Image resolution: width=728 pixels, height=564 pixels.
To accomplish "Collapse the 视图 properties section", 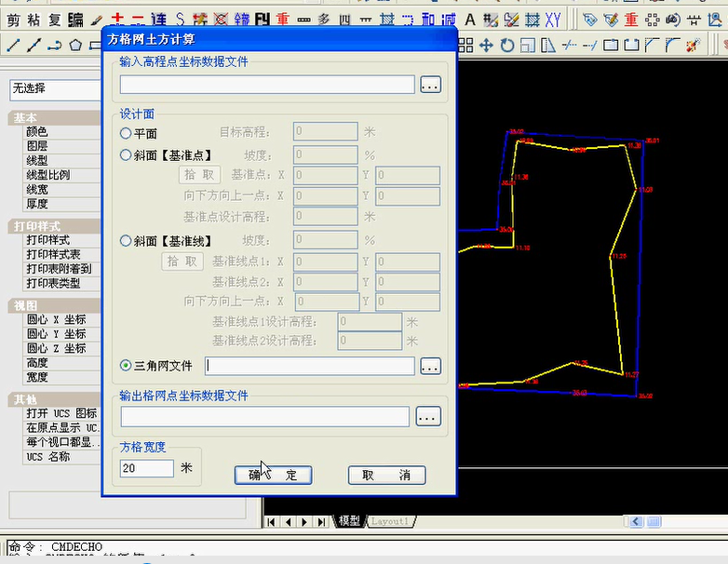I will pyautogui.click(x=54, y=305).
